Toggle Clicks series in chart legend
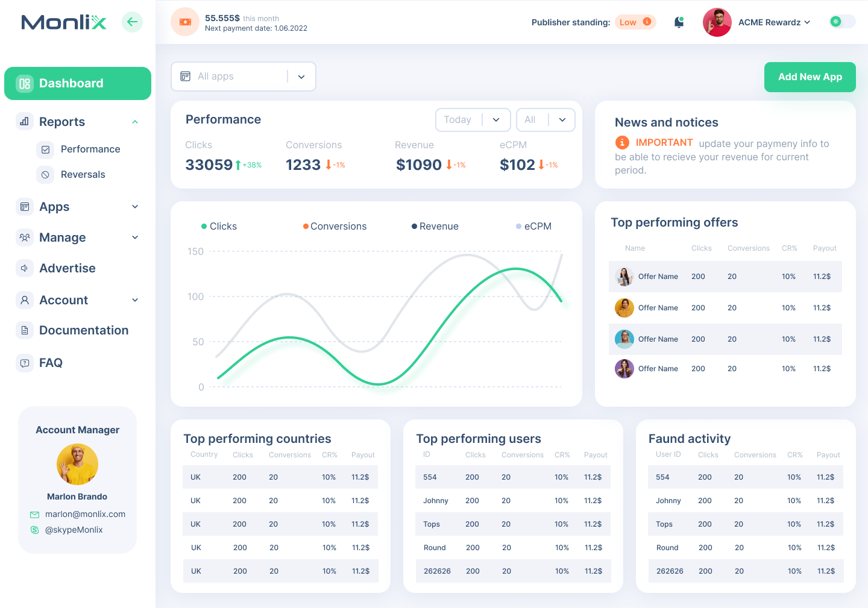 [x=219, y=227]
